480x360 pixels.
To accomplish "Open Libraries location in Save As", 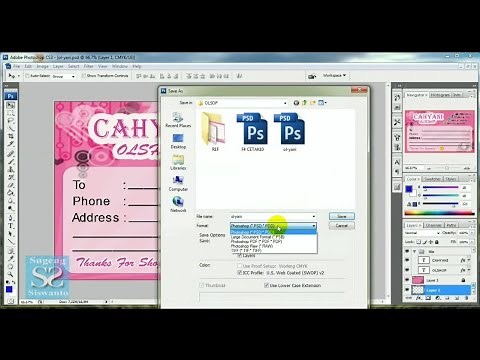I will click(x=178, y=163).
